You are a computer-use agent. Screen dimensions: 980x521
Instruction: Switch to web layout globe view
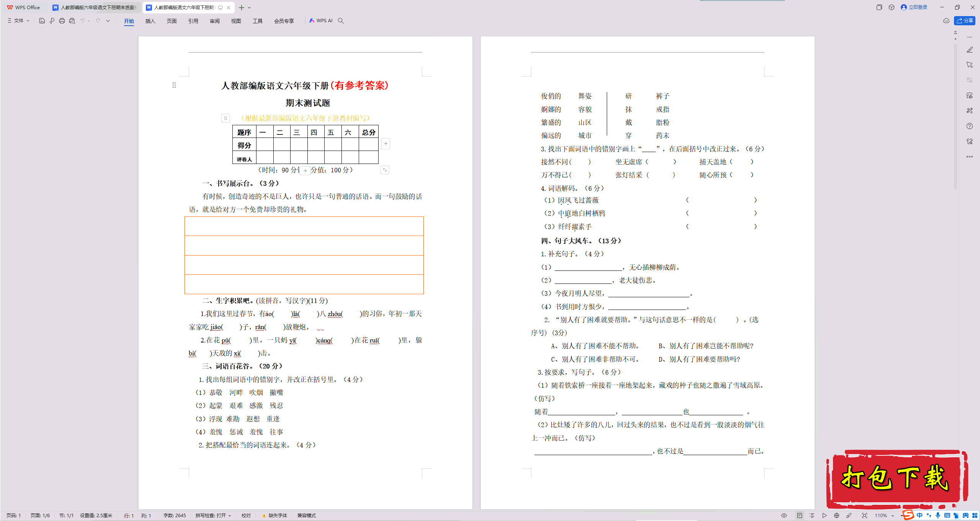(x=837, y=516)
